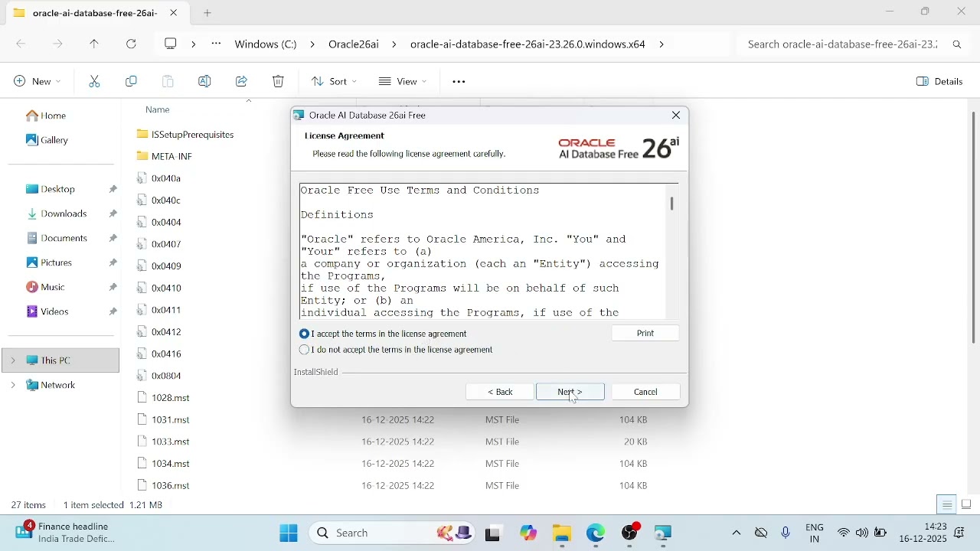Click Windows (C:) breadcrumb in address bar
980x551 pixels.
click(x=266, y=45)
